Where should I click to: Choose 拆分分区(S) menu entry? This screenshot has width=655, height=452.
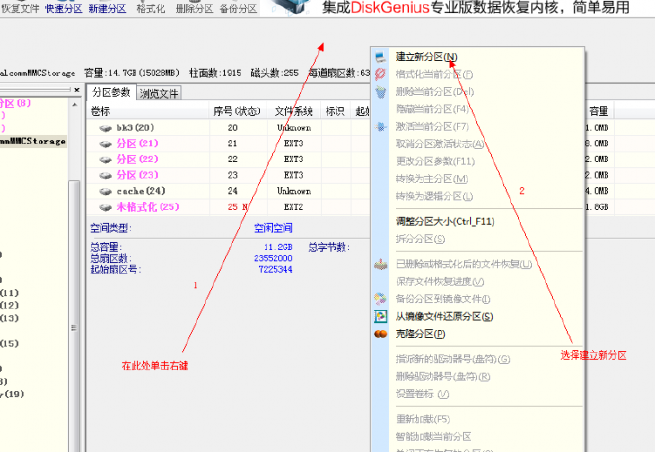pos(420,239)
